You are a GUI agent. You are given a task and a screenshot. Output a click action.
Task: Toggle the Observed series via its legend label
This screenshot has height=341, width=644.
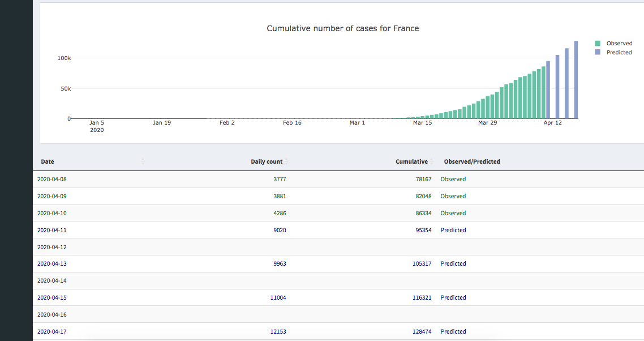click(619, 44)
